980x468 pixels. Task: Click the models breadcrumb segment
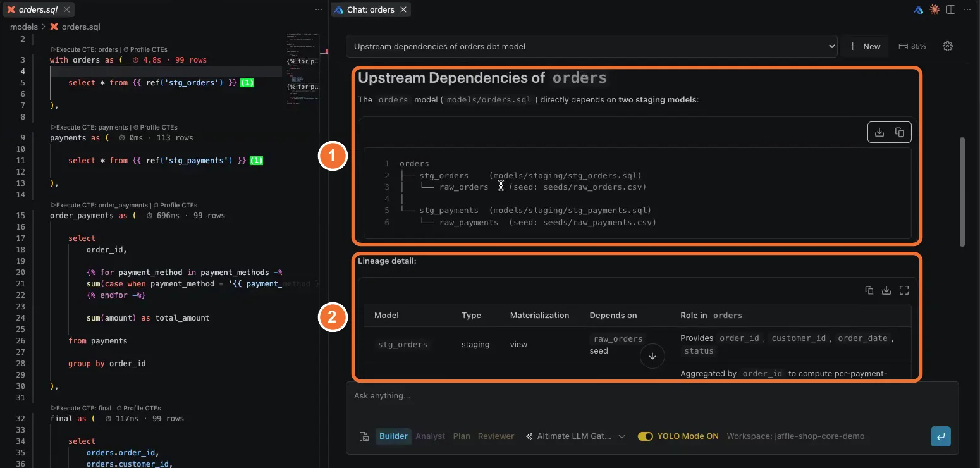[x=24, y=27]
